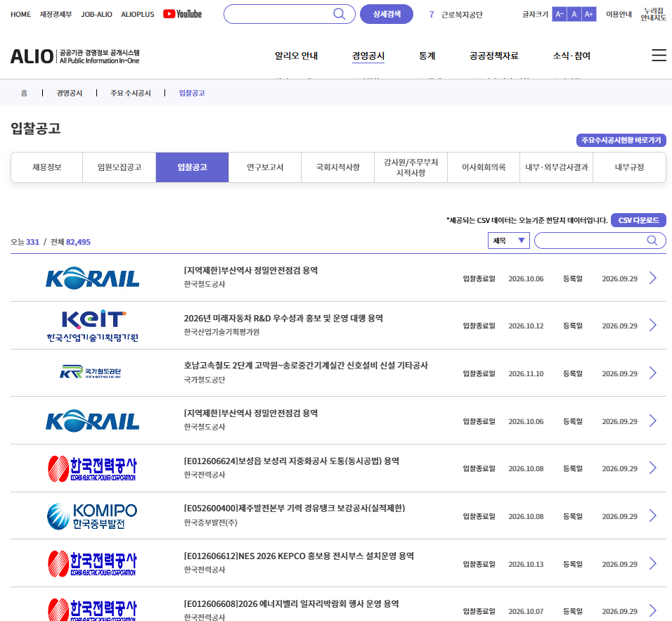Switch to 내부규정 tab
672x621 pixels.
tap(629, 167)
